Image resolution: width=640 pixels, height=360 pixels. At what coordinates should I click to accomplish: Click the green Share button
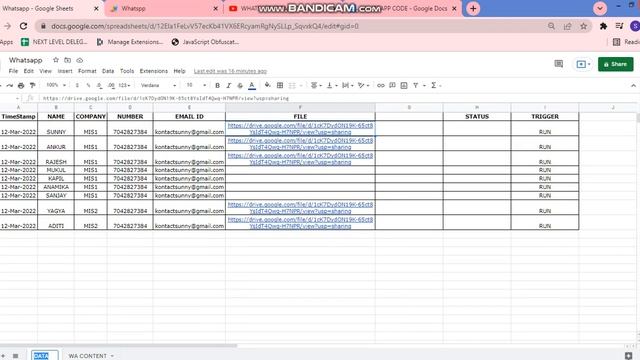[616, 64]
